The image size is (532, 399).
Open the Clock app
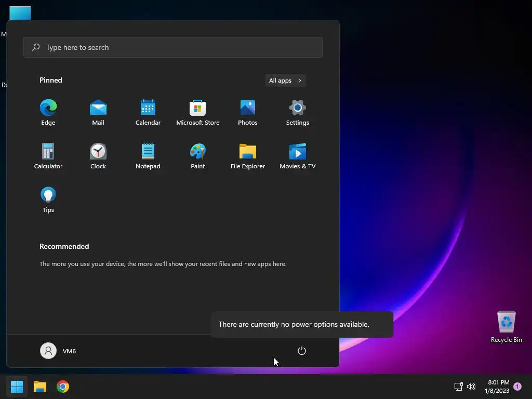pyautogui.click(x=98, y=156)
